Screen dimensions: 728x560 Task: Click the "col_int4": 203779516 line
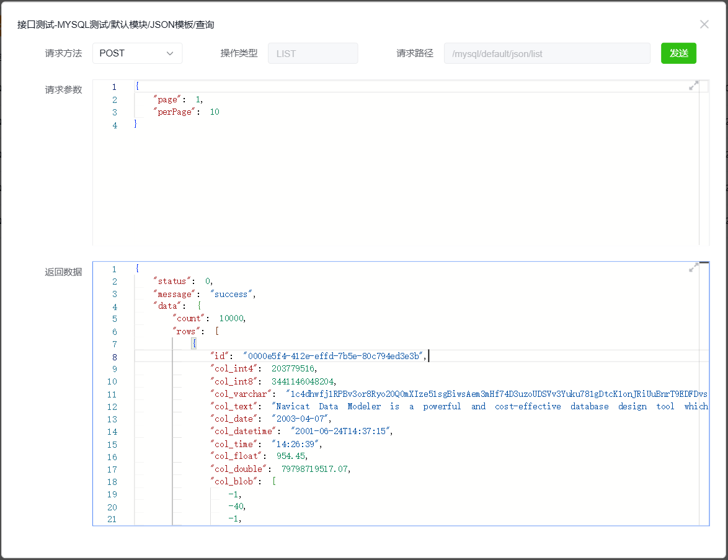[264, 369]
